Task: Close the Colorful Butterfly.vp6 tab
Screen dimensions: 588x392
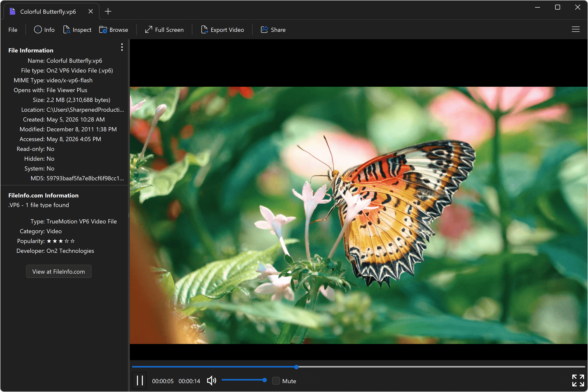Action: [x=91, y=11]
